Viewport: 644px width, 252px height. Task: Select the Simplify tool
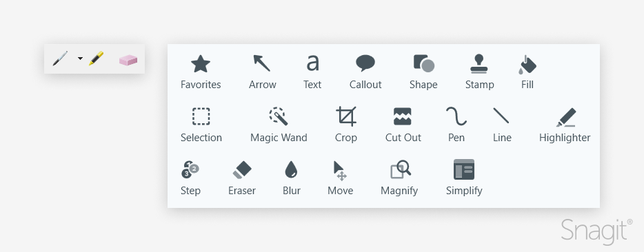(x=464, y=178)
